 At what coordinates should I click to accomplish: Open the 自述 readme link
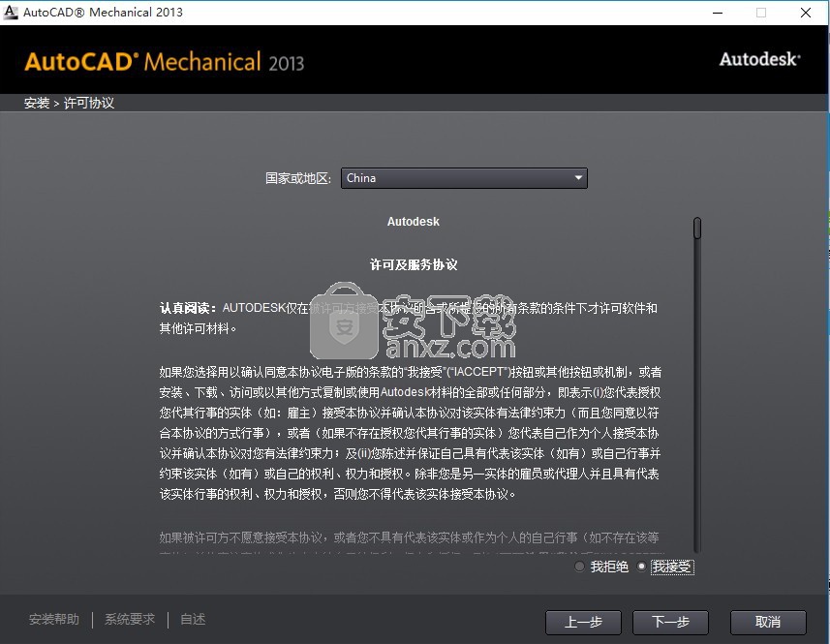[193, 619]
